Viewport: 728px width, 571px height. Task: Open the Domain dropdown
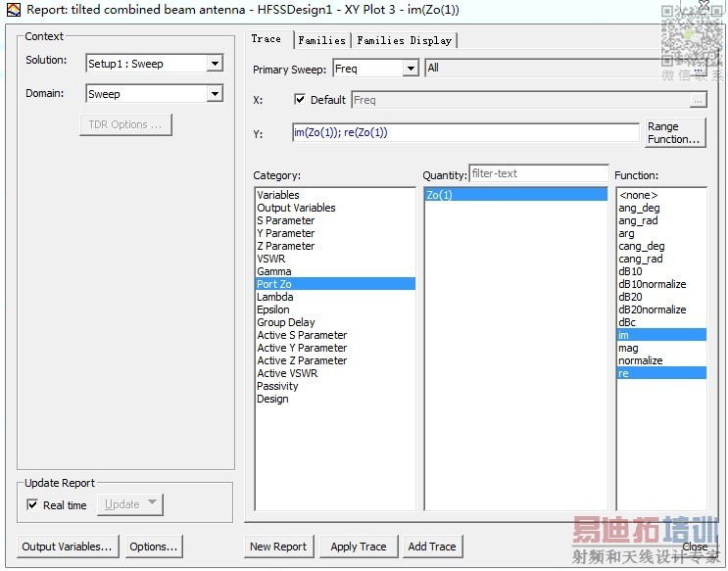pyautogui.click(x=215, y=94)
